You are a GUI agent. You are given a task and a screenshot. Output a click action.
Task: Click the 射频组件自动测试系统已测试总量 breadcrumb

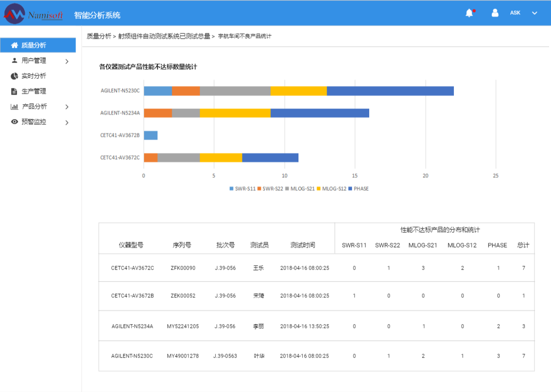tap(164, 36)
